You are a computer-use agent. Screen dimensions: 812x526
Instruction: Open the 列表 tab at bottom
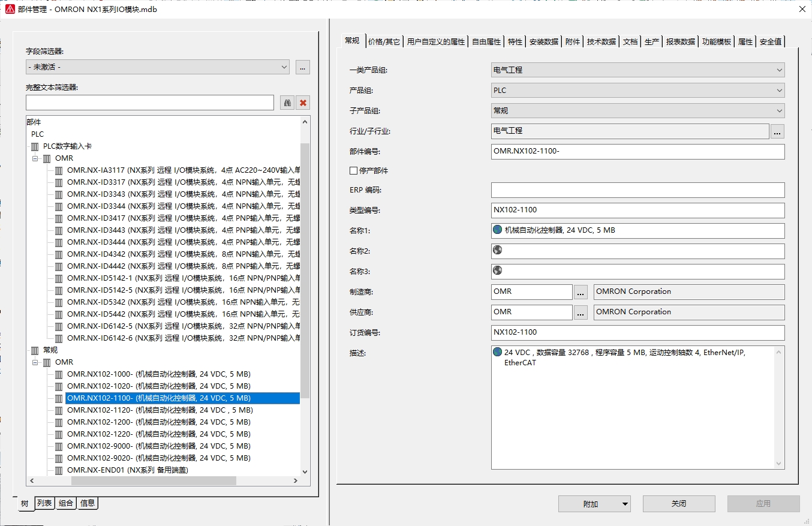click(x=44, y=503)
